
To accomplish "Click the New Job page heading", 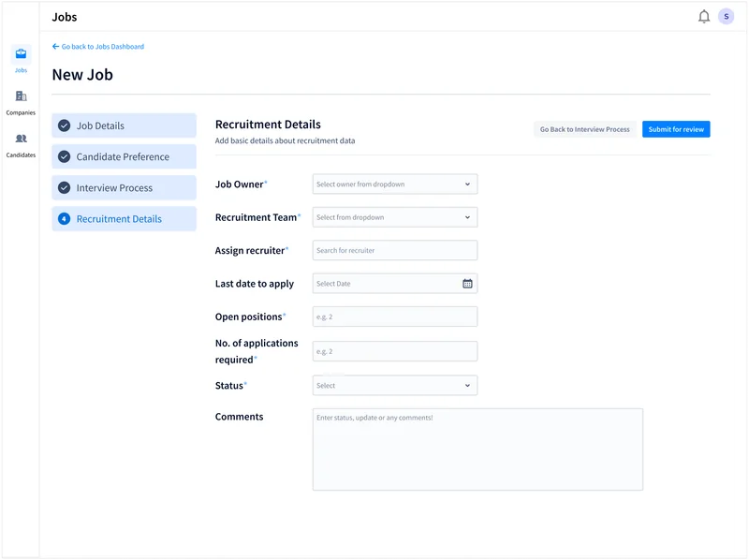I will [x=82, y=75].
